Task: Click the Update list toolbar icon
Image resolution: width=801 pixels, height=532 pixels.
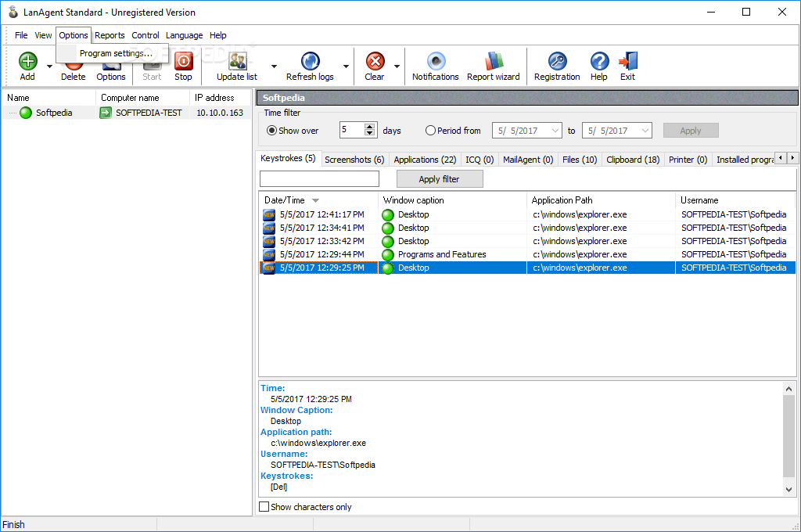Action: 237,63
